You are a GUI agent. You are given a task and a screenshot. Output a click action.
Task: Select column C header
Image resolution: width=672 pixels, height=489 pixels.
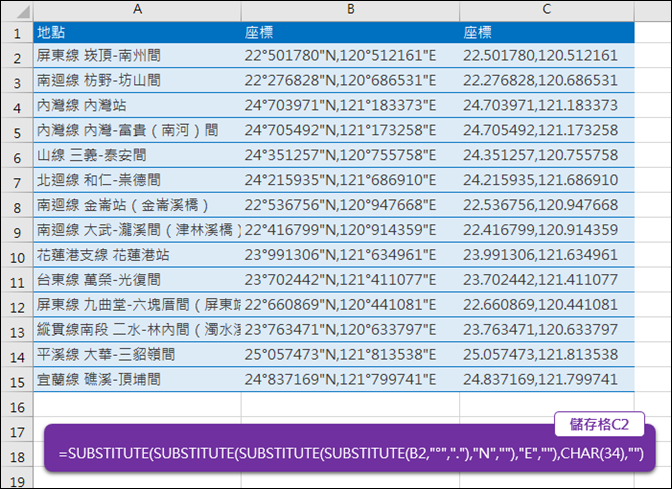click(x=547, y=9)
